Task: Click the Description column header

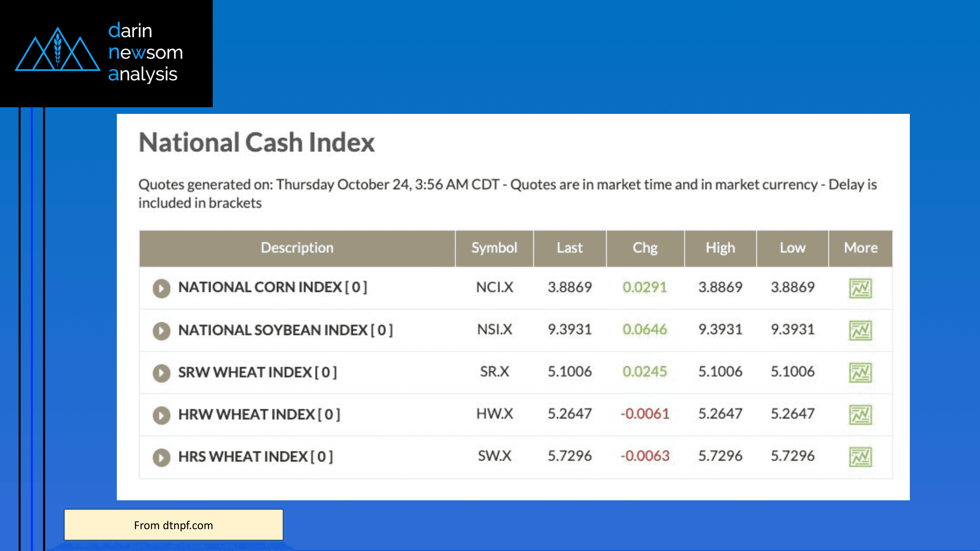Action: coord(297,248)
